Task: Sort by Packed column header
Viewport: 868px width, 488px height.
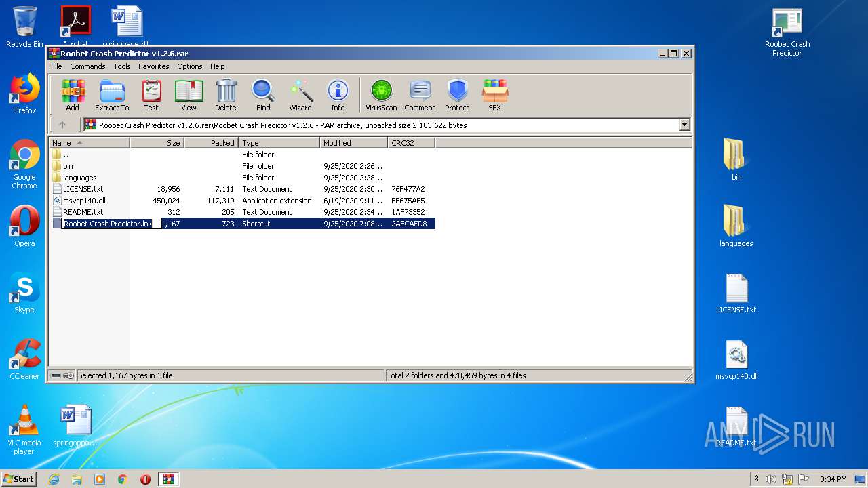Action: [211, 143]
